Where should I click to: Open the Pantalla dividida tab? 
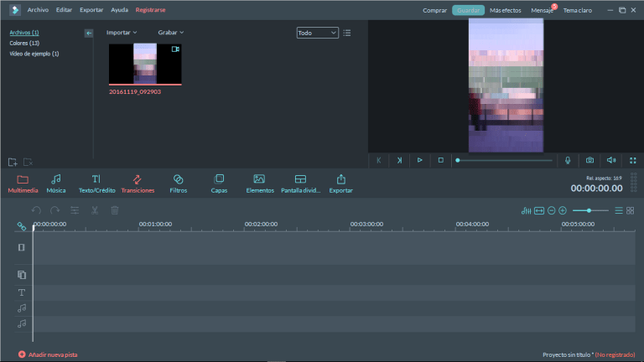(300, 184)
